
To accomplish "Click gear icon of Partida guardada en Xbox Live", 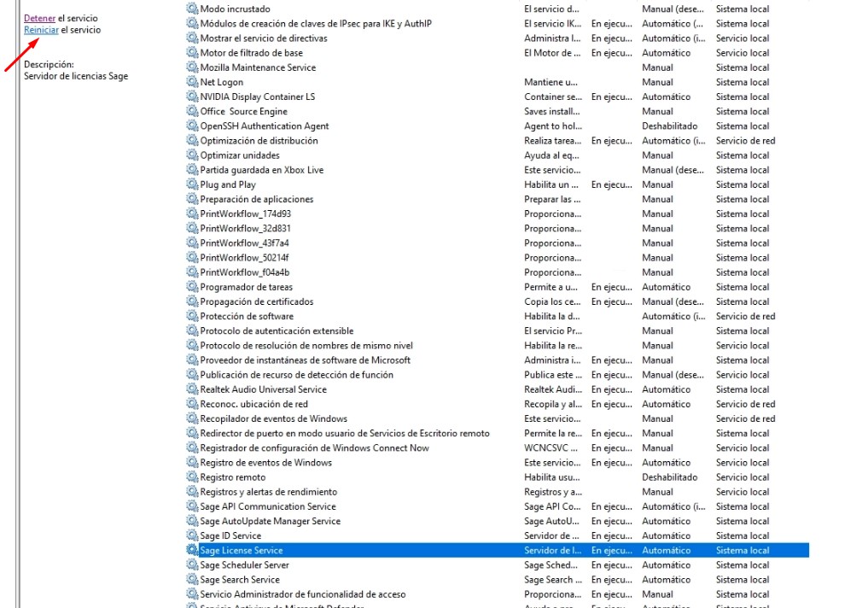I will pyautogui.click(x=191, y=169).
